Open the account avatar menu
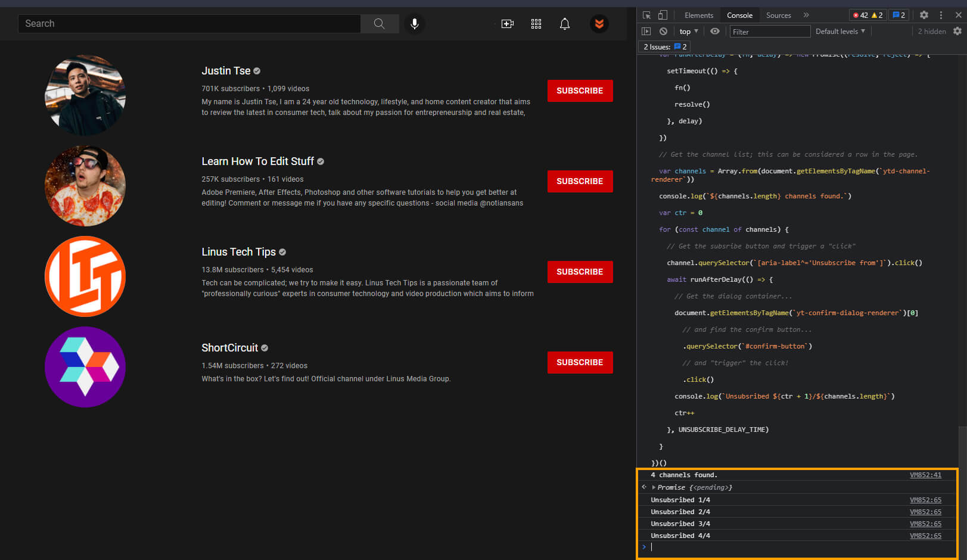The width and height of the screenshot is (967, 560). click(x=599, y=24)
